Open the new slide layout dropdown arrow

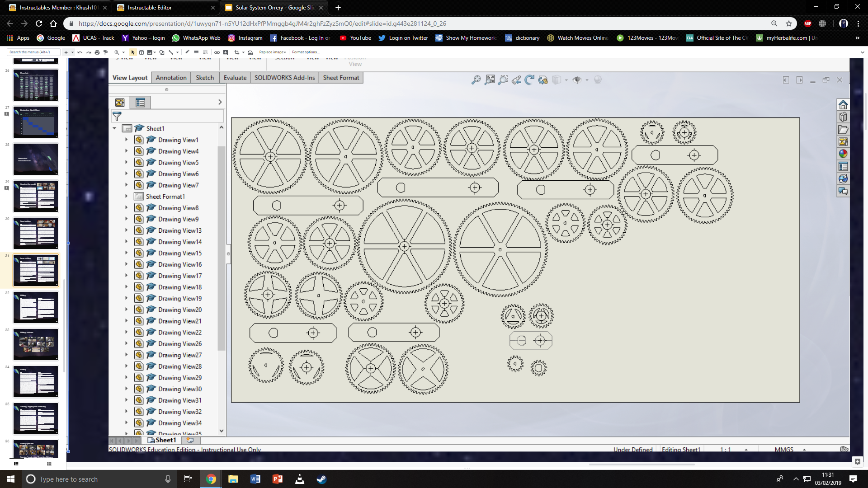(72, 52)
